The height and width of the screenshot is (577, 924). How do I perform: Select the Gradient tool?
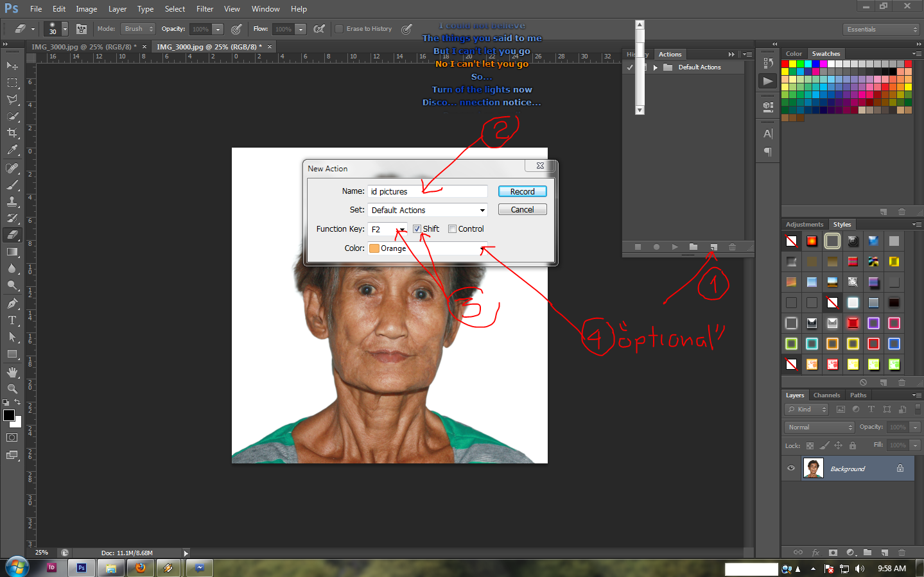12,252
